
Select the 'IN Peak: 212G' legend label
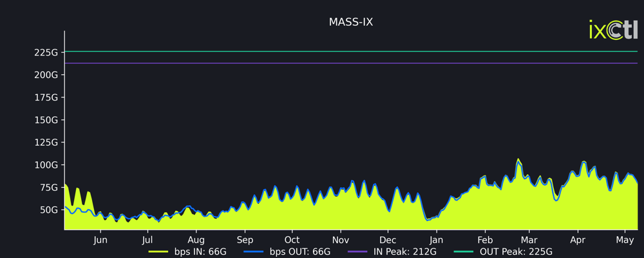click(x=404, y=252)
